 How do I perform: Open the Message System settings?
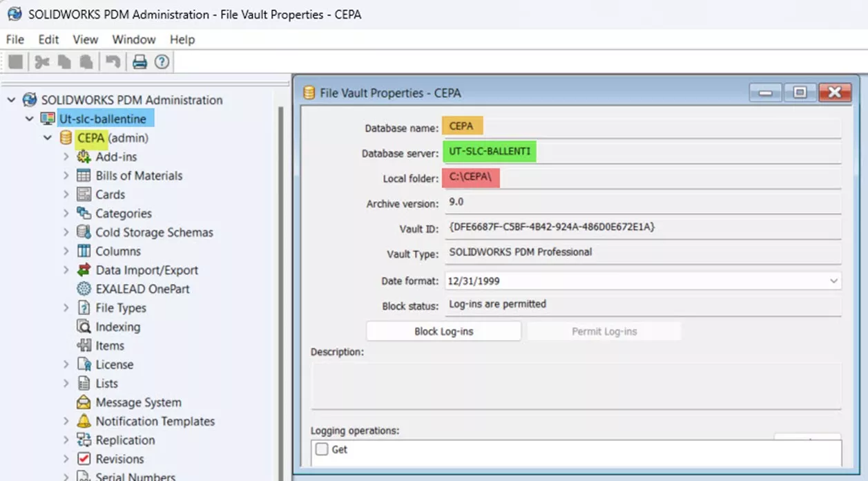138,402
